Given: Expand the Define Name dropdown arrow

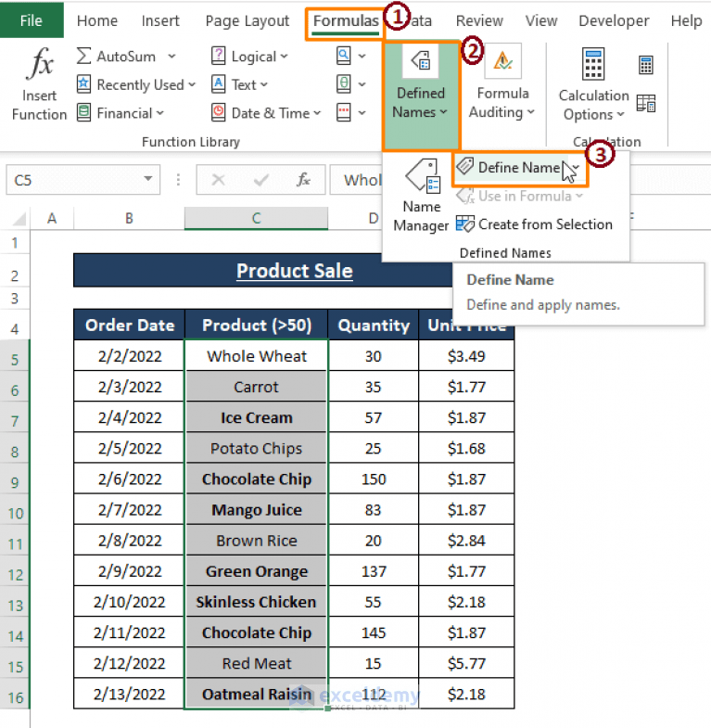Looking at the screenshot, I should (576, 167).
